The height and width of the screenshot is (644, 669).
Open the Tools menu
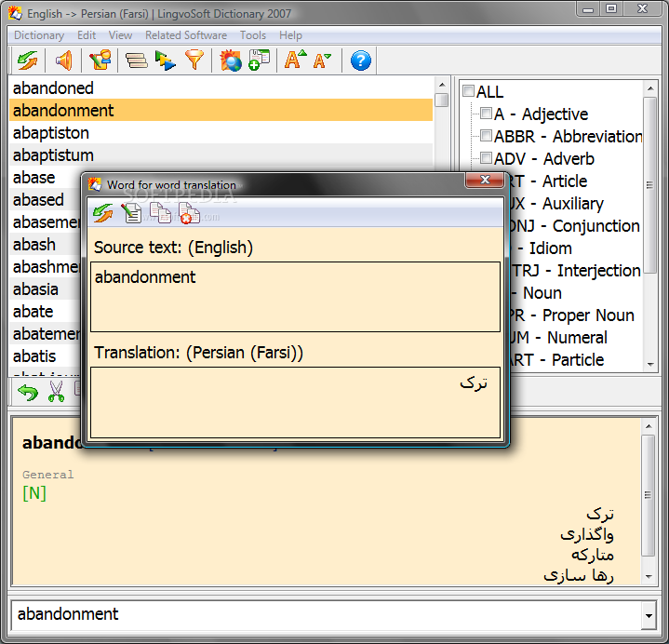point(252,35)
